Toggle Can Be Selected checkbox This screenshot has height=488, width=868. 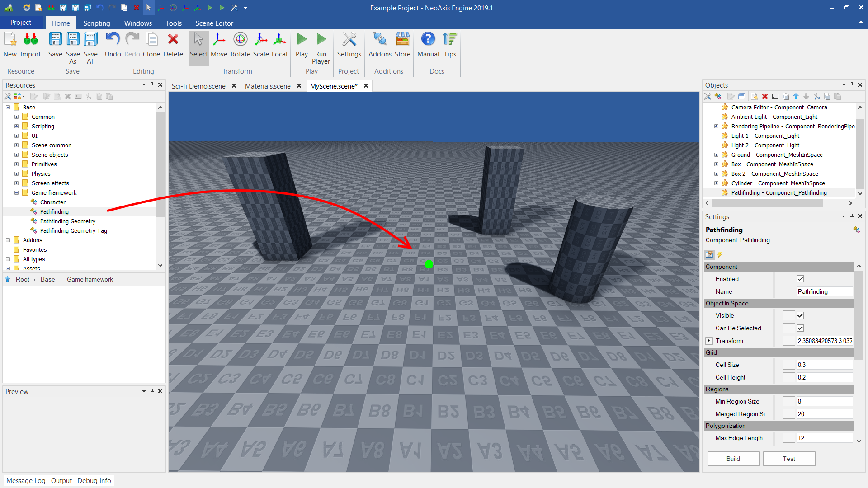tap(800, 328)
